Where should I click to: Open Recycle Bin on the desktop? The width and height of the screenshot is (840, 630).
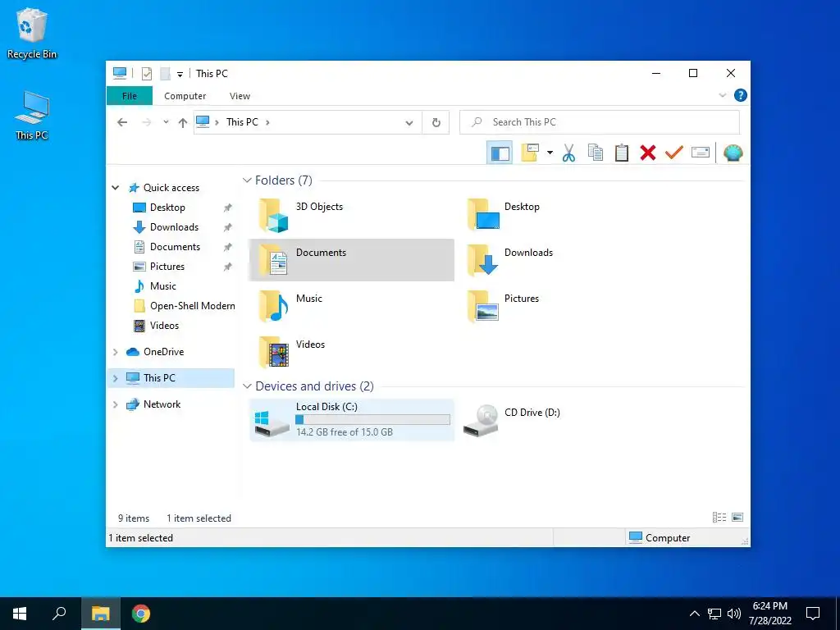coord(32,33)
